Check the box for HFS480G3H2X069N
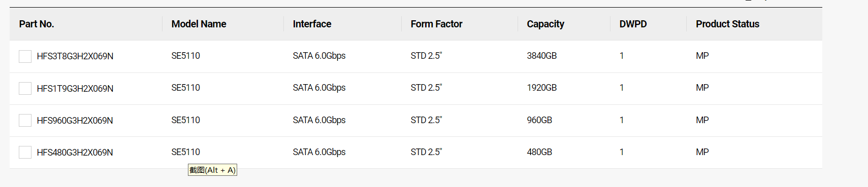Screen dimensions: 868x187 [x=25, y=153]
